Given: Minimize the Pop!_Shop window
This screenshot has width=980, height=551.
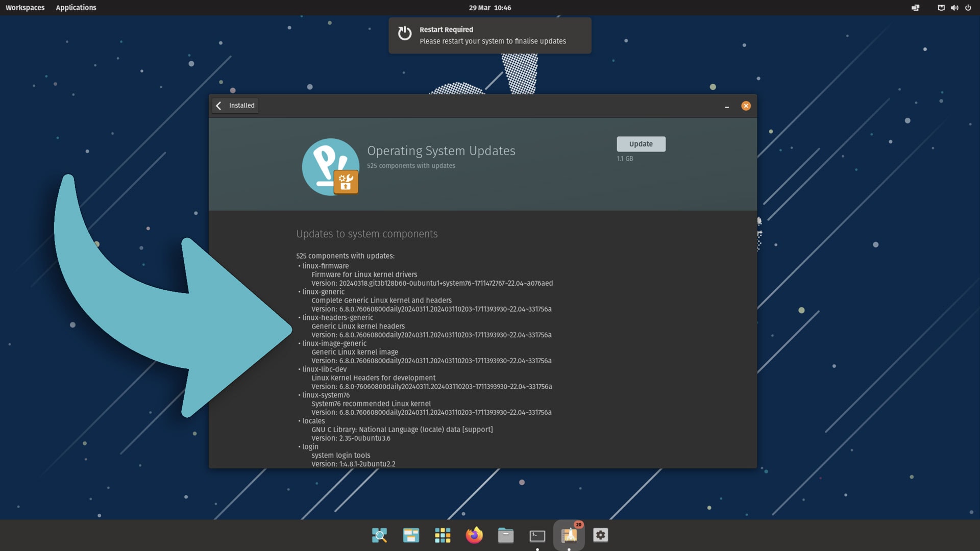Looking at the screenshot, I should pyautogui.click(x=727, y=106).
